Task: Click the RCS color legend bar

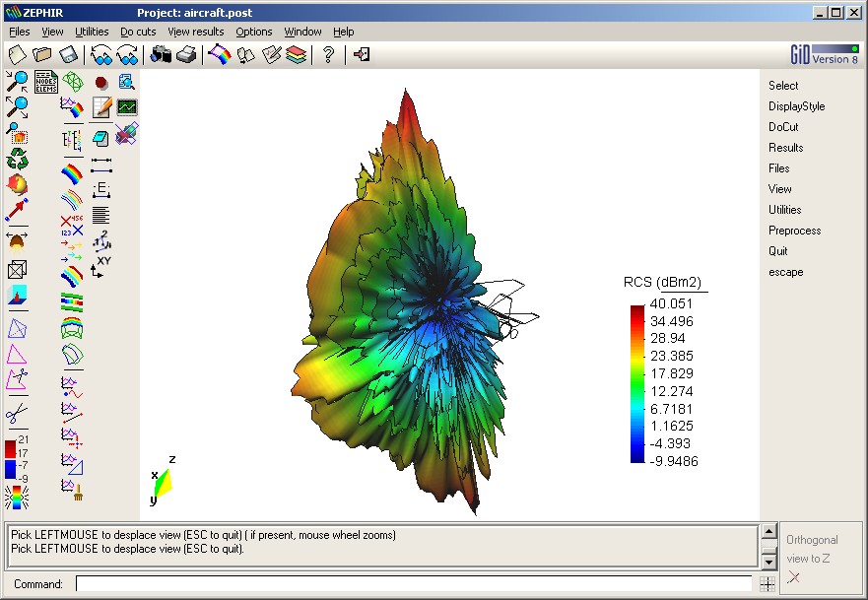Action: 637,383
